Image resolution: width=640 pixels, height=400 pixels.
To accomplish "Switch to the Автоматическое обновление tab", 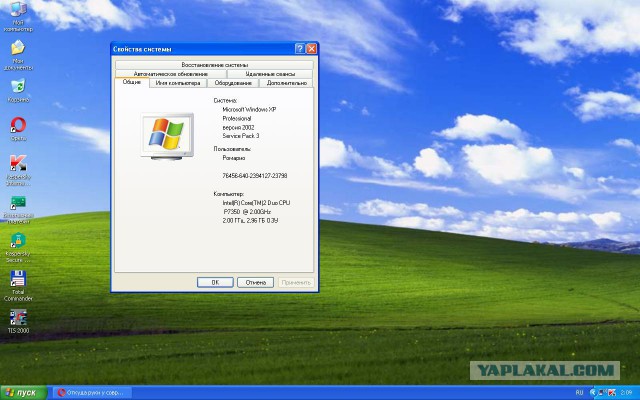I will click(171, 74).
